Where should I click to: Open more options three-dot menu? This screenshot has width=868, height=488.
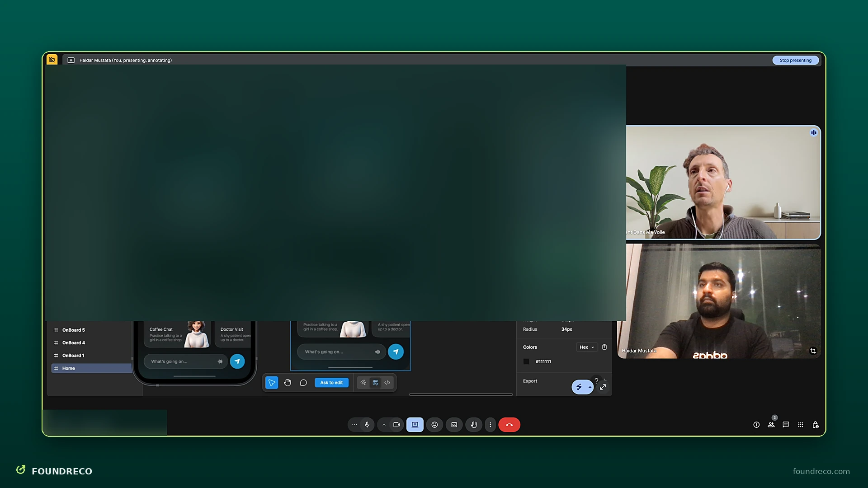(490, 425)
